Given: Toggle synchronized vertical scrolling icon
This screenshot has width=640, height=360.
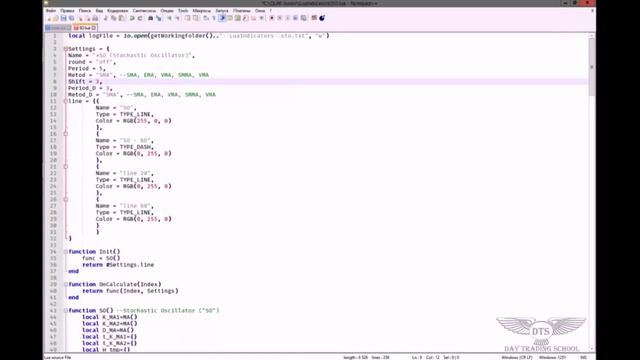Looking at the screenshot, I should [x=187, y=18].
